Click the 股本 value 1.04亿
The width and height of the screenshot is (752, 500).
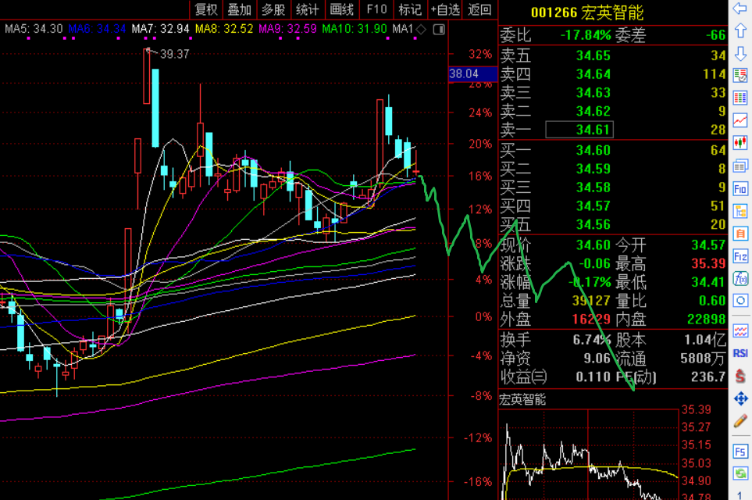click(x=705, y=340)
